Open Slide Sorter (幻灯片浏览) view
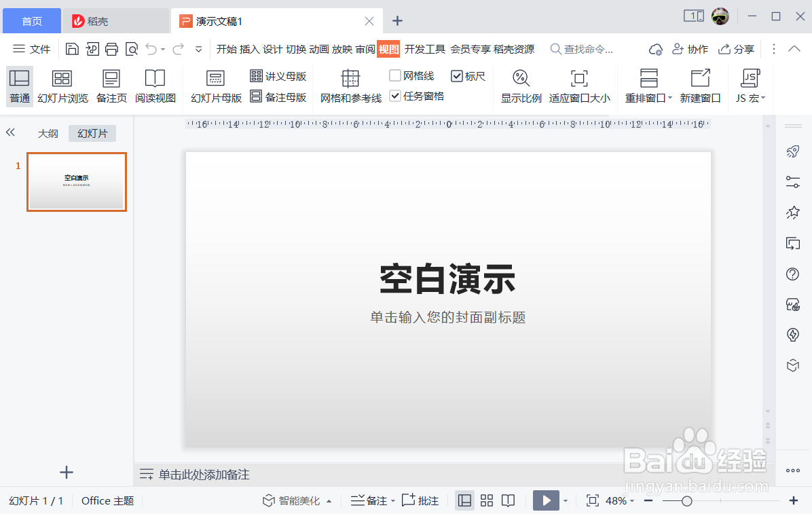Viewport: 812px width, 514px height. (62, 86)
